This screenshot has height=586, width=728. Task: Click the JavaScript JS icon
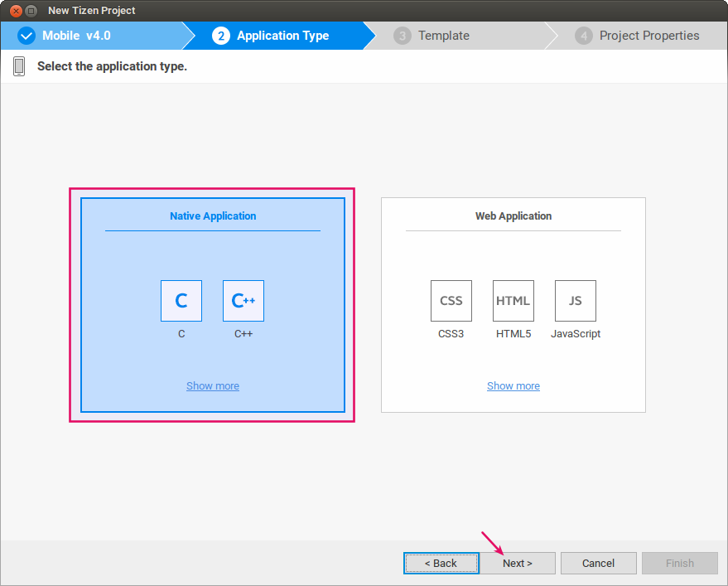click(x=576, y=301)
